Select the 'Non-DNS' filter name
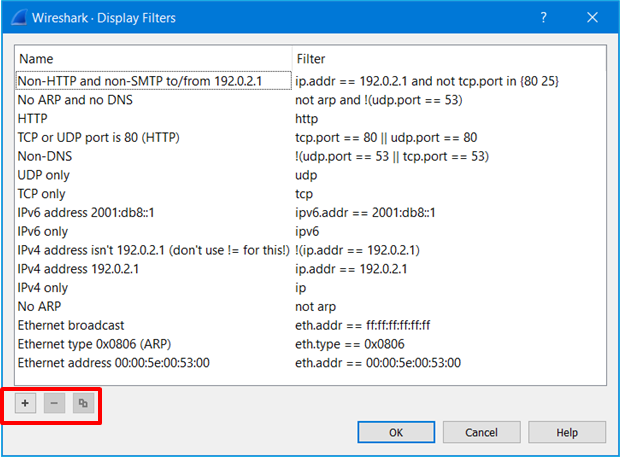 (45, 156)
